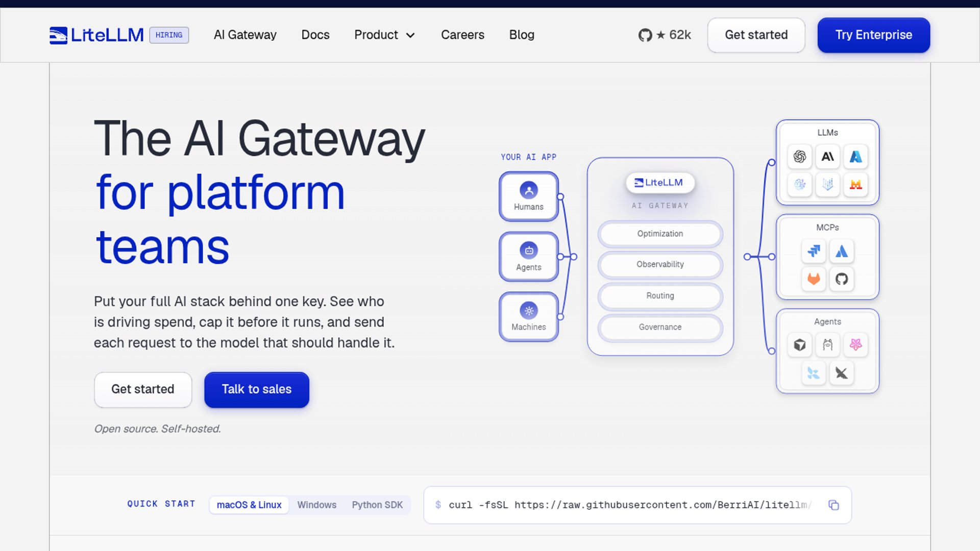Click the GitHub icon in MCPs box
This screenshot has width=980, height=551.
pyautogui.click(x=842, y=279)
